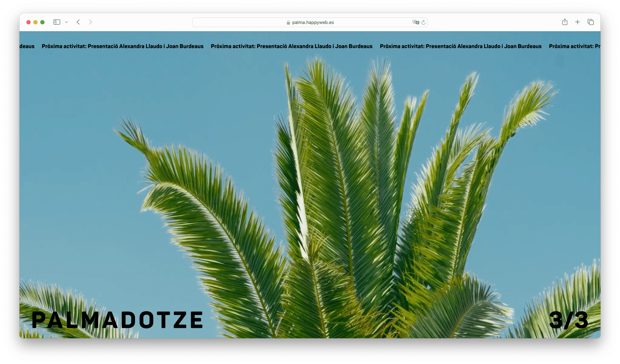Open the translate page icon
The height and width of the screenshot is (364, 620).
416,22
